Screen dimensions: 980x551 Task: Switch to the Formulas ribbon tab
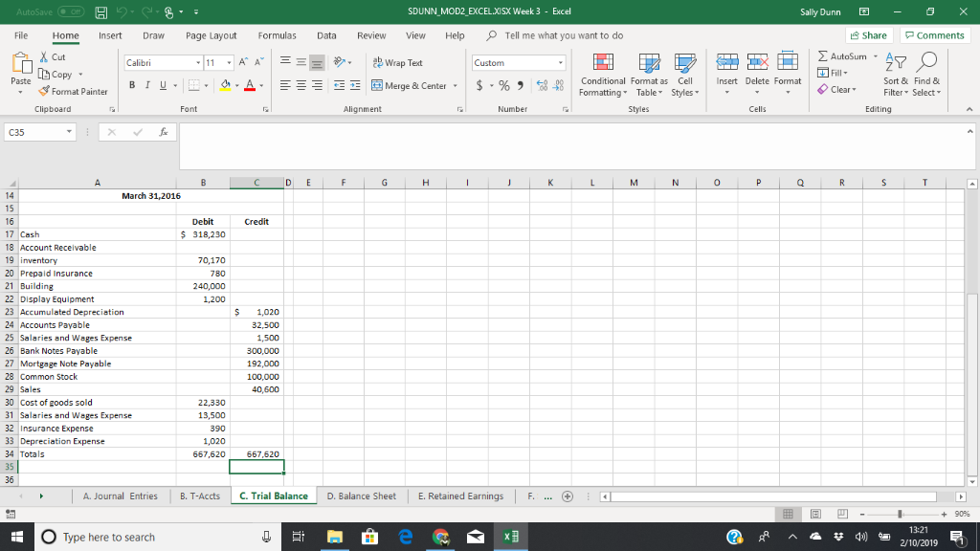pos(277,35)
